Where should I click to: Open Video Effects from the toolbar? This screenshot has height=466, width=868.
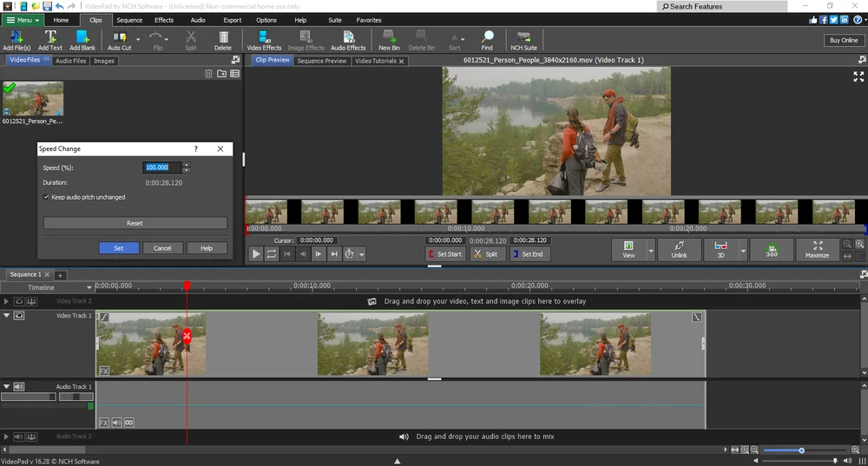pyautogui.click(x=264, y=40)
